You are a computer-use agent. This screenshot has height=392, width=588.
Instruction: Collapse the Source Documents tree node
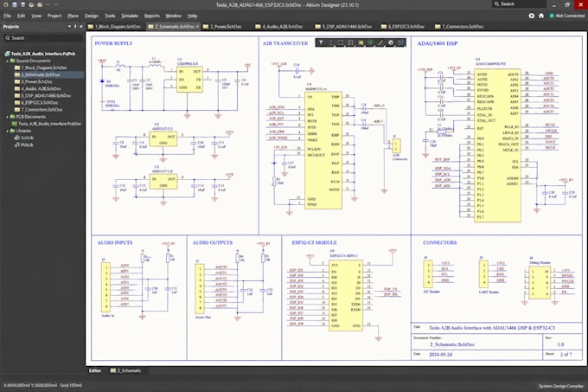[x=7, y=61]
